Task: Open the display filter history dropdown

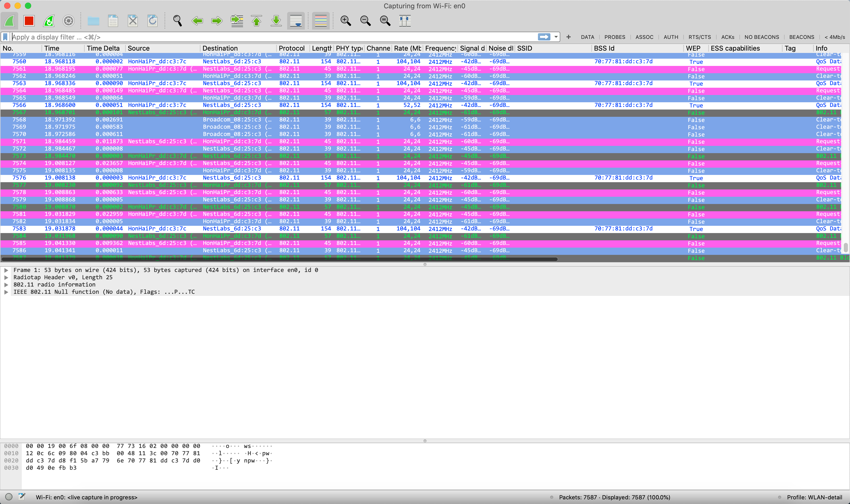Action: 556,37
